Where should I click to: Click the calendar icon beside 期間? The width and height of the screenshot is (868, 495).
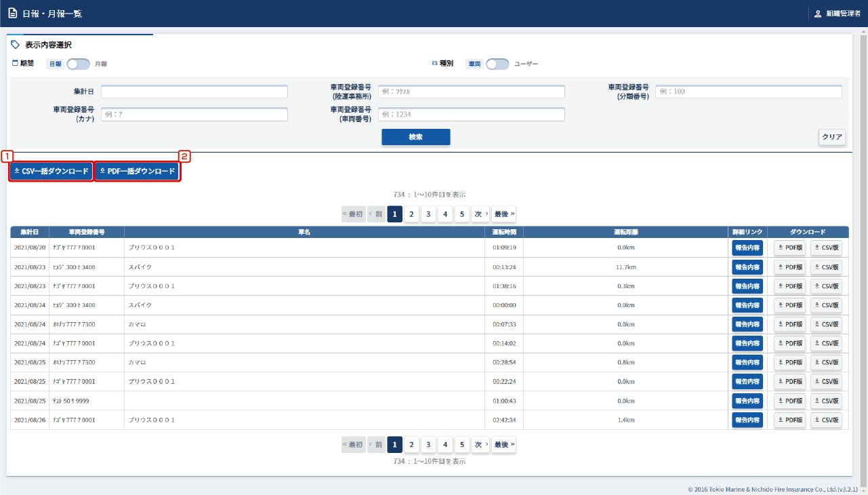click(15, 63)
